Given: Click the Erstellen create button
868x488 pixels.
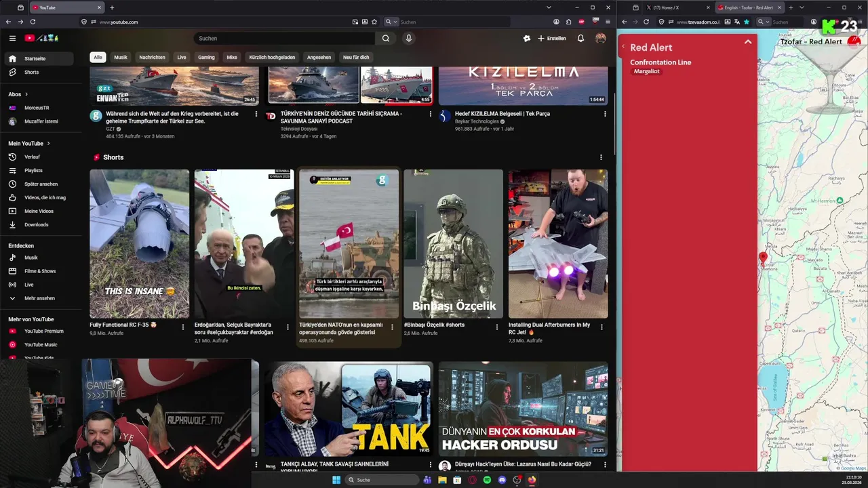Looking at the screenshot, I should point(552,39).
